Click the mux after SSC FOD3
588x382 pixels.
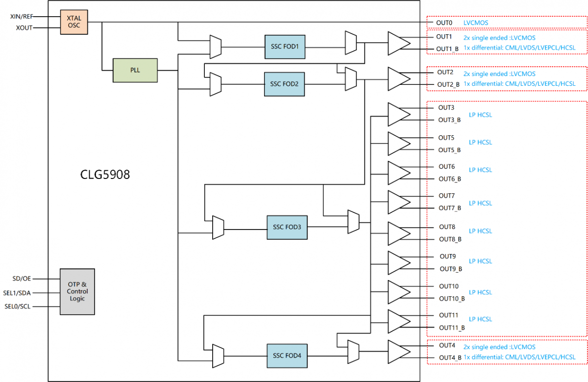pos(353,222)
